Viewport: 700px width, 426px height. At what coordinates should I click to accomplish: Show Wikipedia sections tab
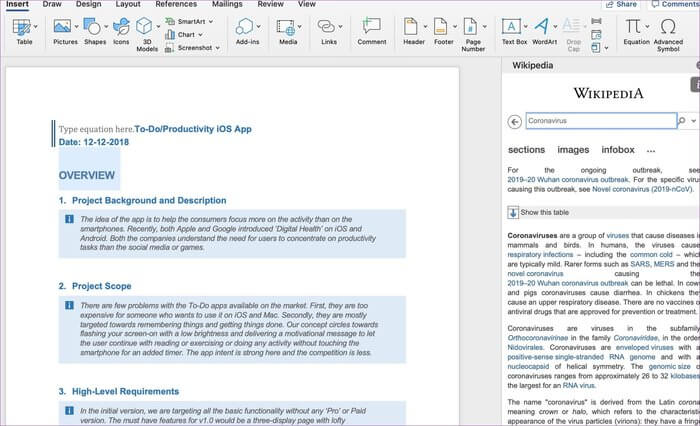point(526,150)
